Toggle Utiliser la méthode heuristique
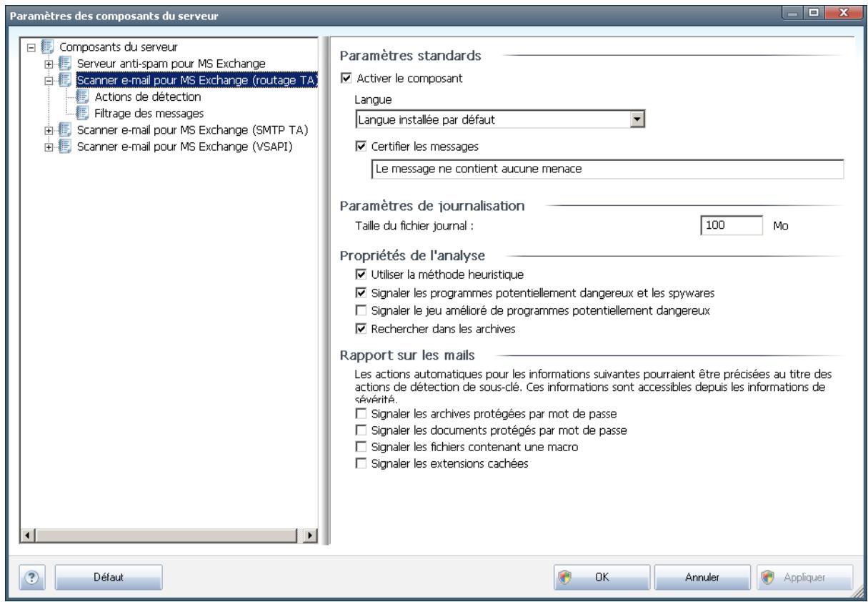The image size is (868, 602). 360,274
